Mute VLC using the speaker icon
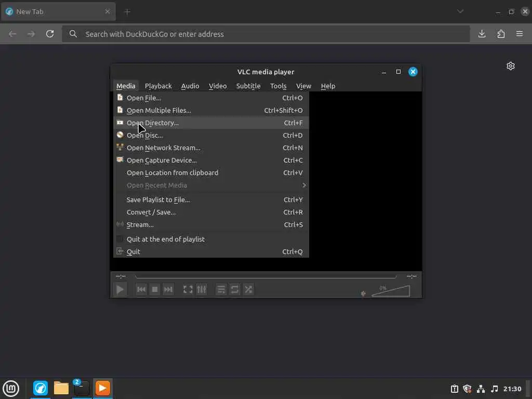 (x=363, y=294)
